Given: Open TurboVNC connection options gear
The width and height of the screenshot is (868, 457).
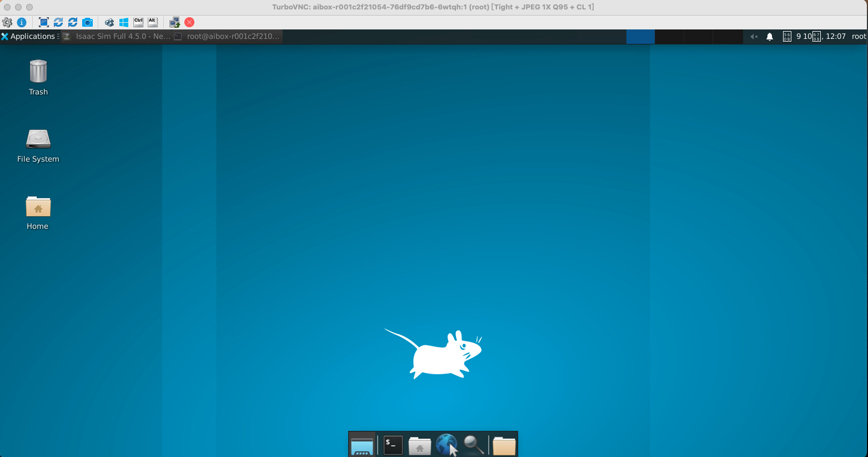Looking at the screenshot, I should click(7, 22).
